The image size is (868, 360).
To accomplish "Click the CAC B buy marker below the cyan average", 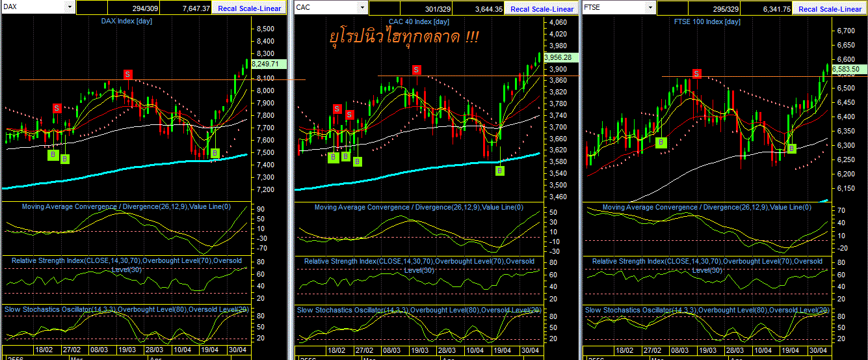I will point(499,171).
